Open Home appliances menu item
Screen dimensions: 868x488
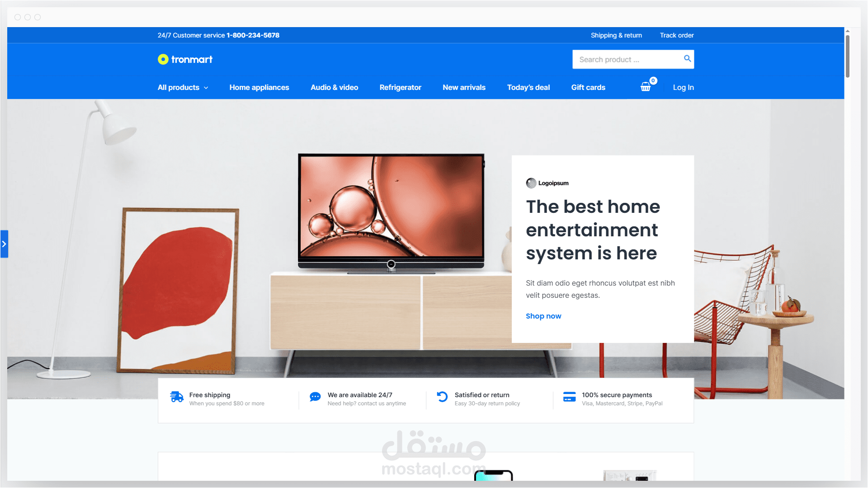259,88
